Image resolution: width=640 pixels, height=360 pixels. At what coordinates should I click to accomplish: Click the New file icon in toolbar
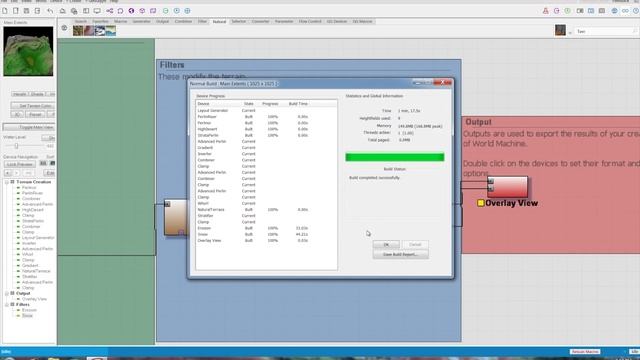click(x=5, y=11)
